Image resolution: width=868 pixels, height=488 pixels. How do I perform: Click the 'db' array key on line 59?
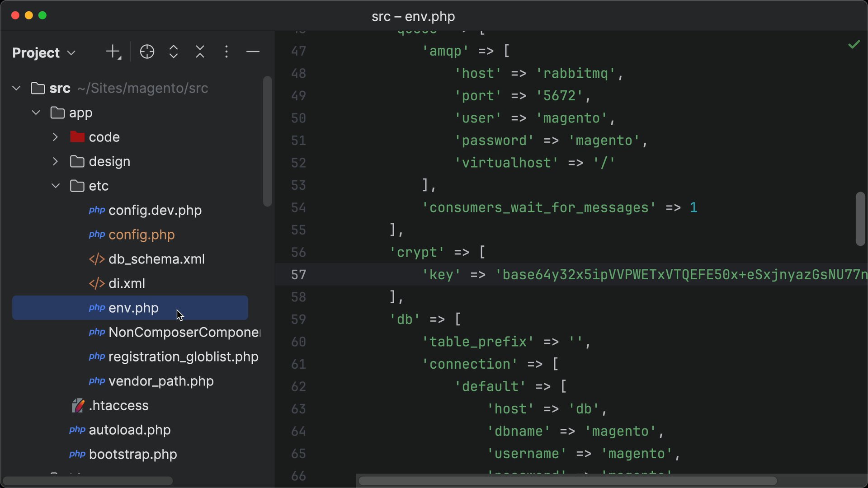point(405,319)
